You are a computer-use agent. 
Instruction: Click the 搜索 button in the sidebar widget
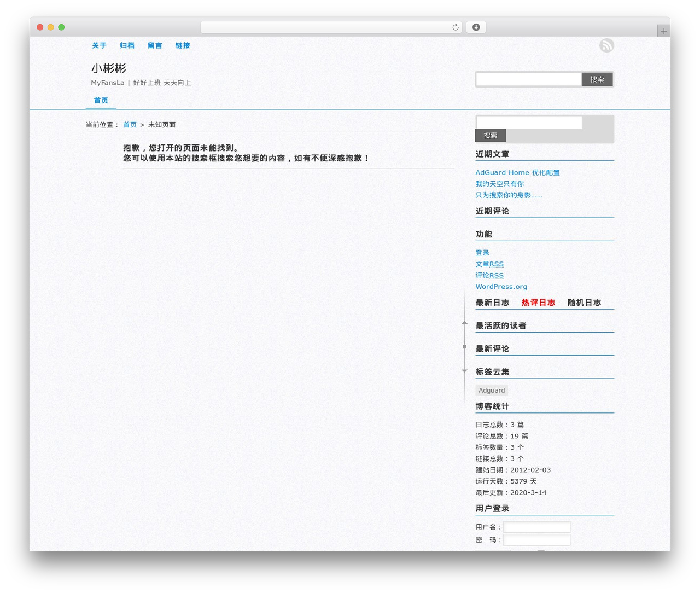490,135
